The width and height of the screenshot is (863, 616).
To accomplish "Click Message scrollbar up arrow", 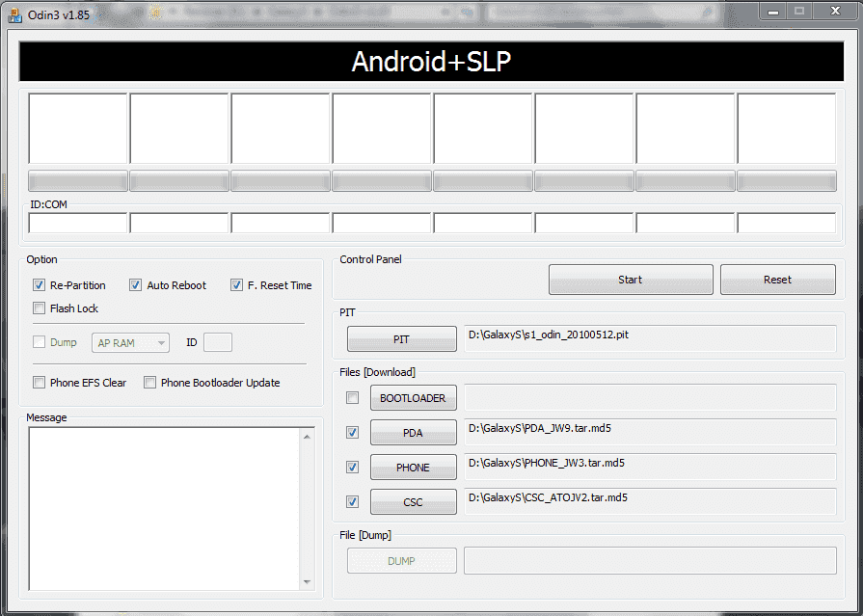I will coord(308,437).
